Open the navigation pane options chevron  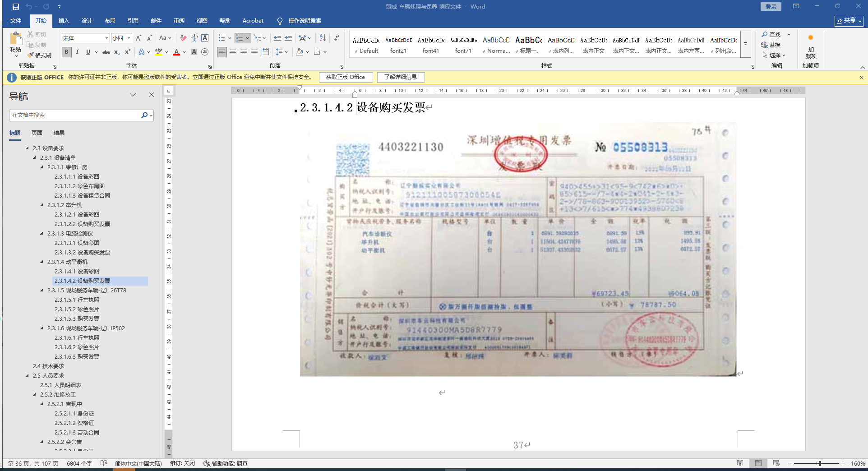(133, 95)
